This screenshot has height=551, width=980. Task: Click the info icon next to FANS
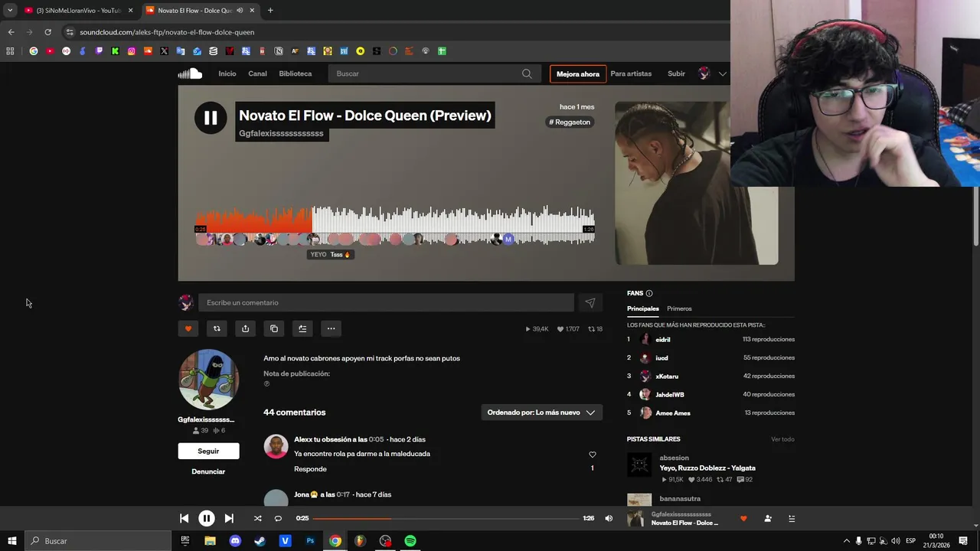click(x=649, y=293)
